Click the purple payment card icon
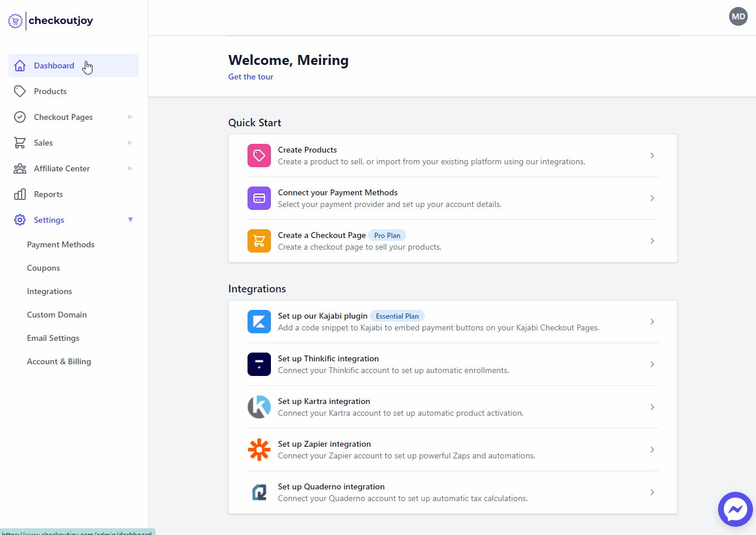This screenshot has width=756, height=535. coord(259,198)
